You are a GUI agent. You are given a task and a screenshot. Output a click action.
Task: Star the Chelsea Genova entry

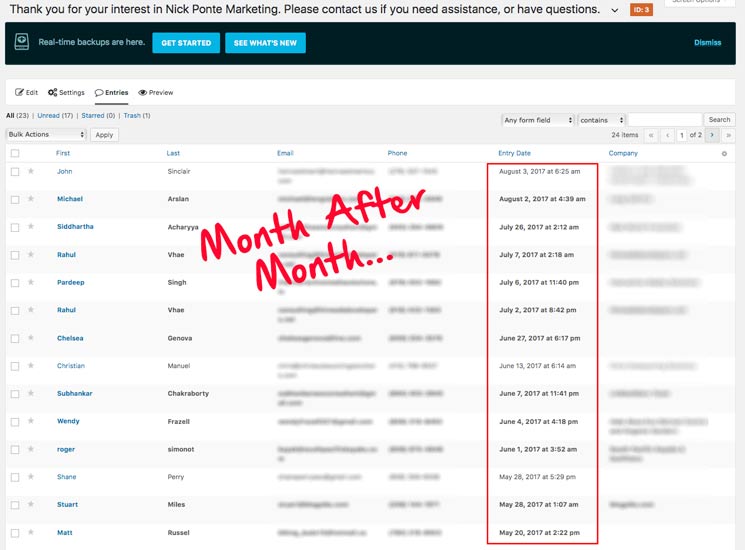point(31,338)
